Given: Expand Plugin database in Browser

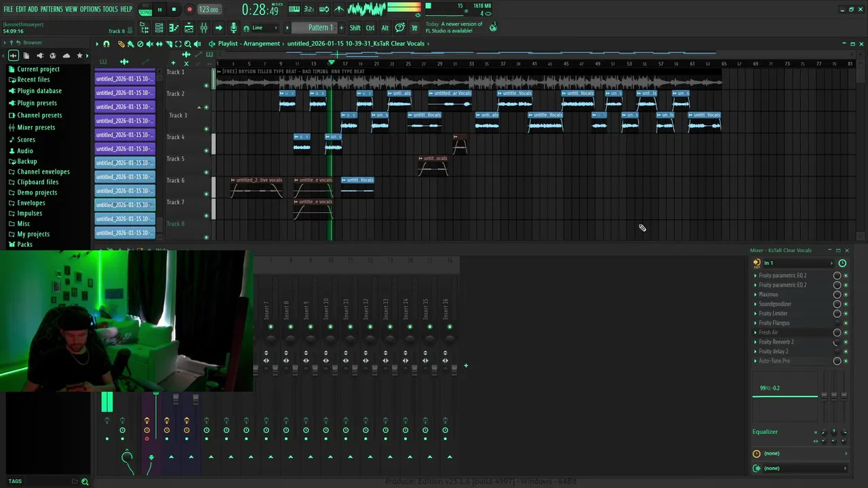Looking at the screenshot, I should (x=39, y=91).
